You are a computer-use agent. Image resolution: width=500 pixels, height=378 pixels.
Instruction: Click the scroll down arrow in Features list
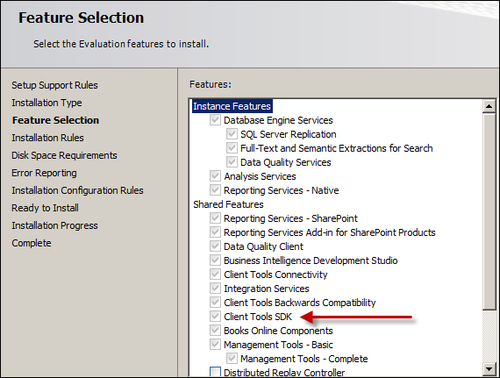(x=489, y=369)
